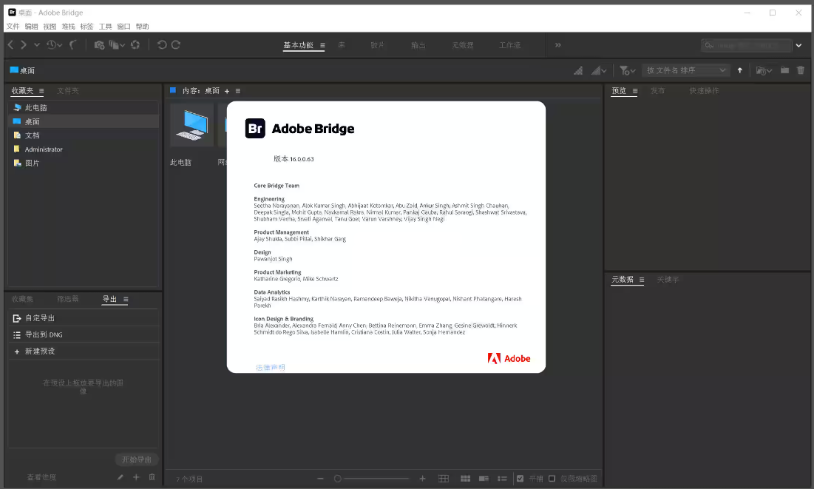Open the 编辑 menu
The width and height of the screenshot is (814, 489).
point(31,26)
